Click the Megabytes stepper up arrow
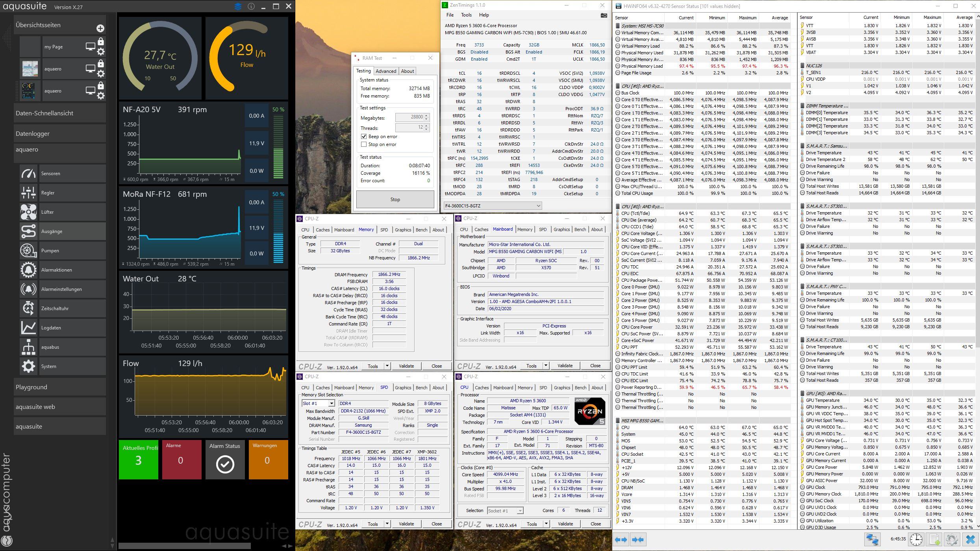 [x=426, y=115]
